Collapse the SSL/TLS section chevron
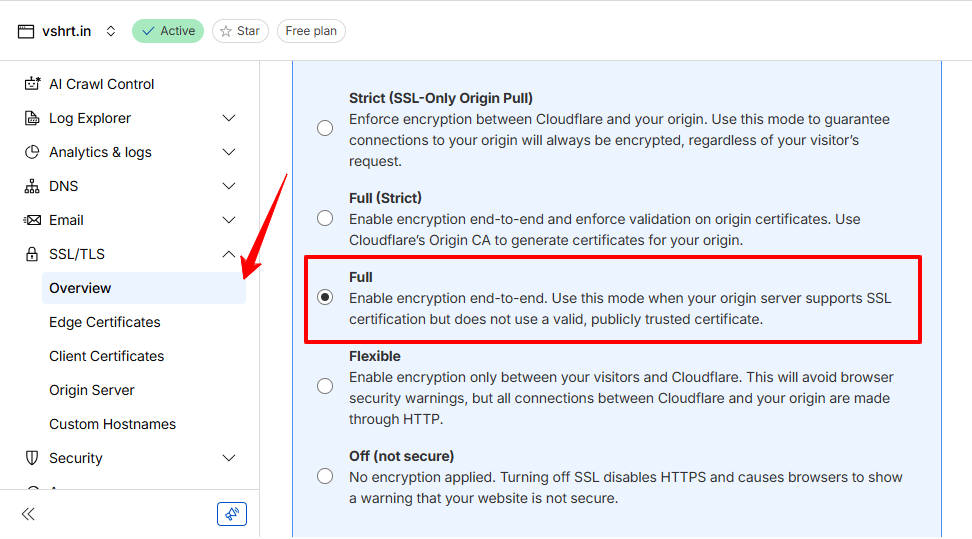Image resolution: width=972 pixels, height=539 pixels. click(x=229, y=254)
